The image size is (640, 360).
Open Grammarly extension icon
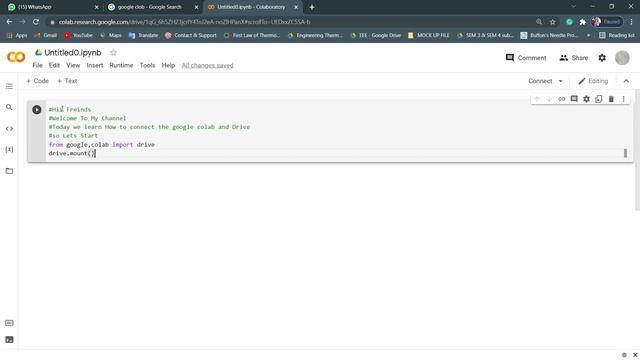click(x=569, y=22)
